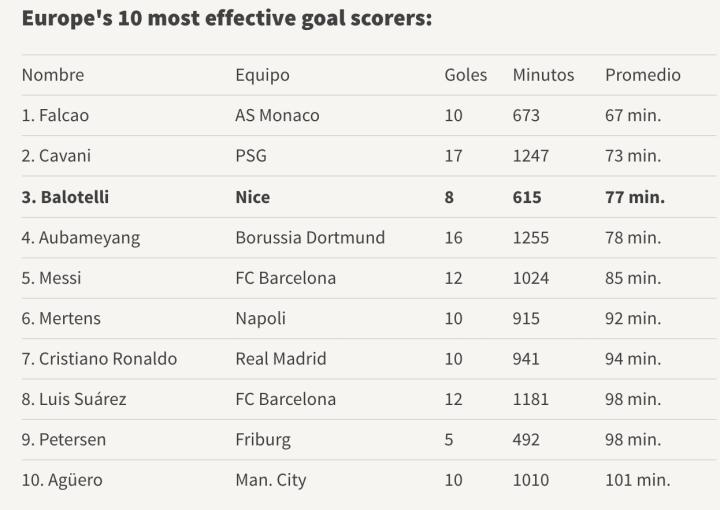Image resolution: width=720 pixels, height=510 pixels.
Task: Select the Man. City team cell
Action: [x=271, y=480]
